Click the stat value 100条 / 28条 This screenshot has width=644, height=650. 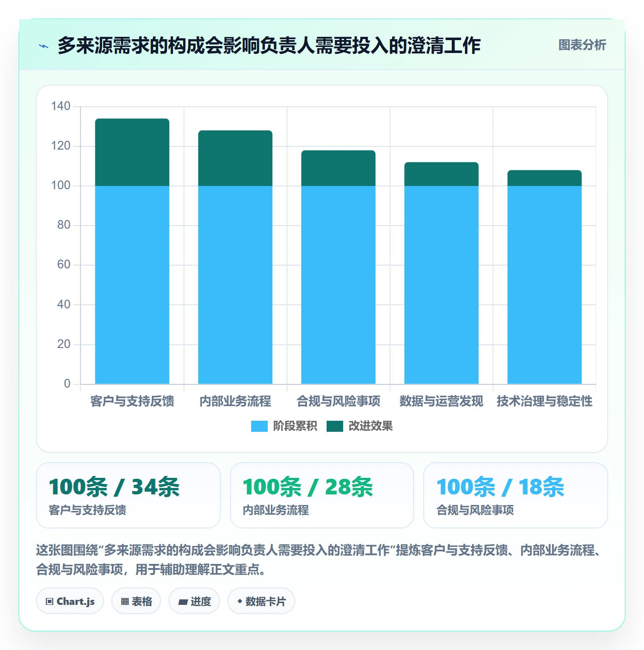coord(308,487)
